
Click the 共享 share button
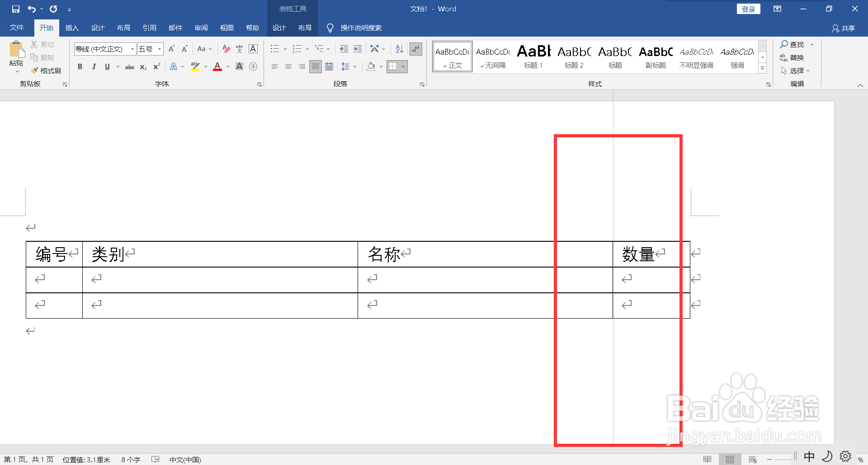843,28
